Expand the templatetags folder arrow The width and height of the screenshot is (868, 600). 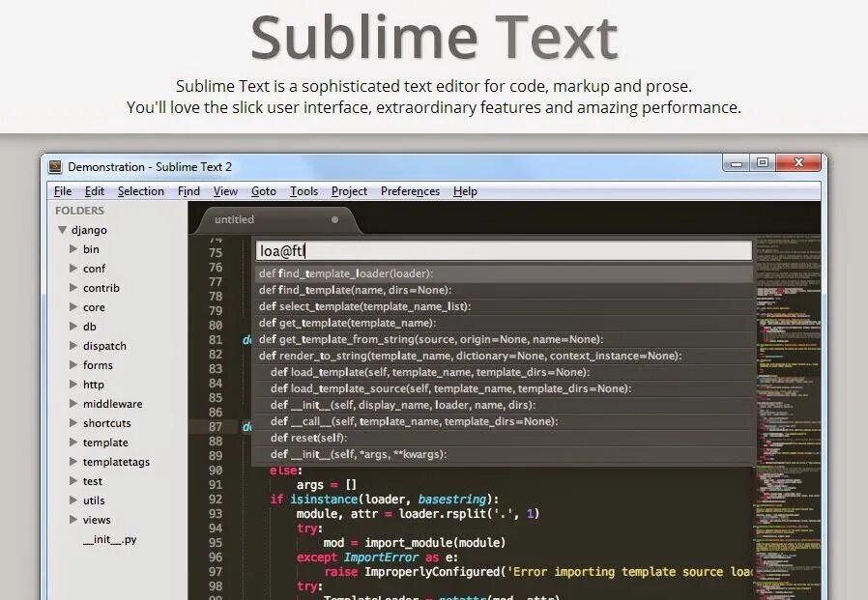[73, 461]
